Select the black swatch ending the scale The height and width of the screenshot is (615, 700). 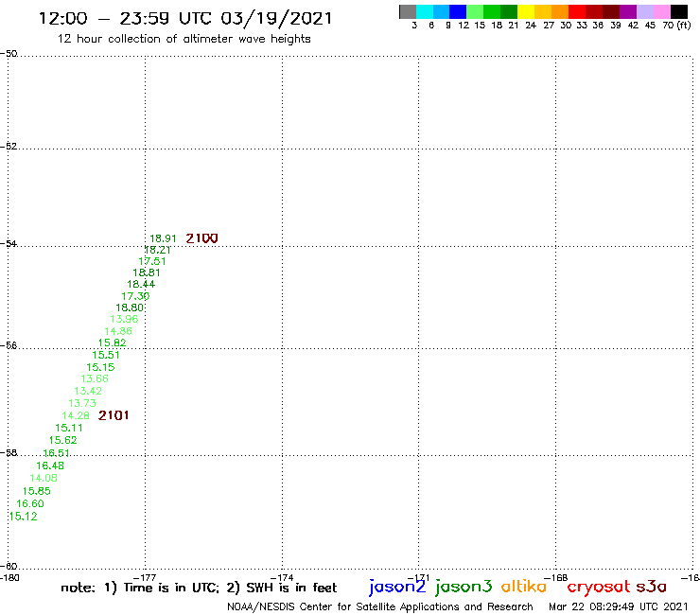(x=678, y=11)
